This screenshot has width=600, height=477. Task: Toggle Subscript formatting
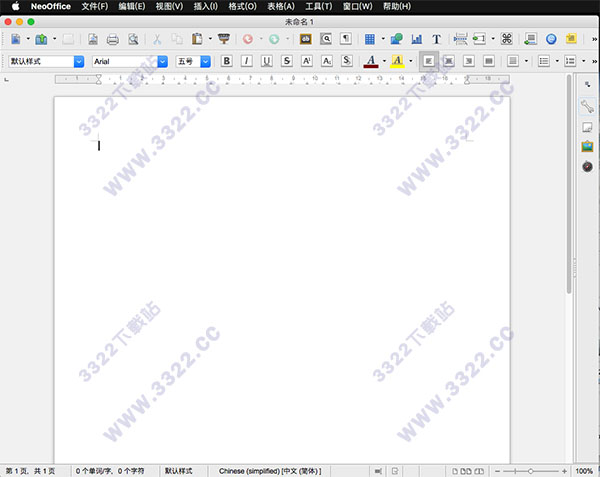[x=326, y=61]
